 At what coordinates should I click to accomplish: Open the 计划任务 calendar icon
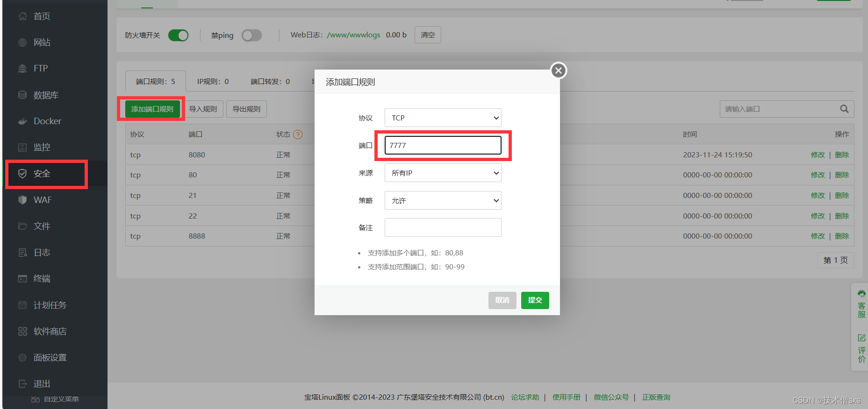coord(22,305)
